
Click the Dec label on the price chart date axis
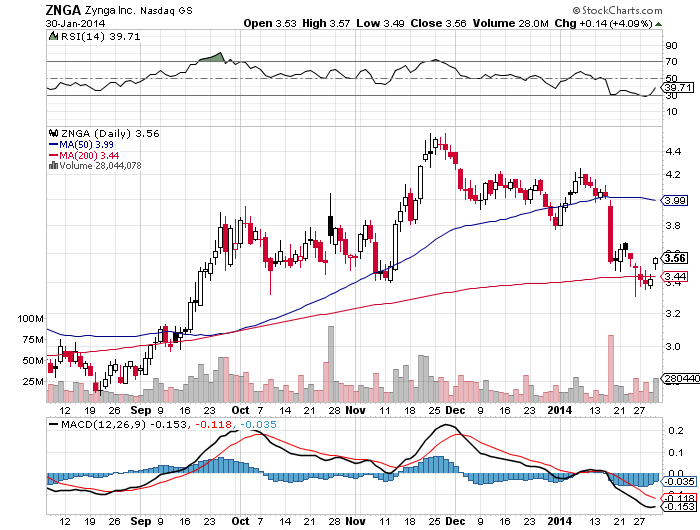coord(455,410)
